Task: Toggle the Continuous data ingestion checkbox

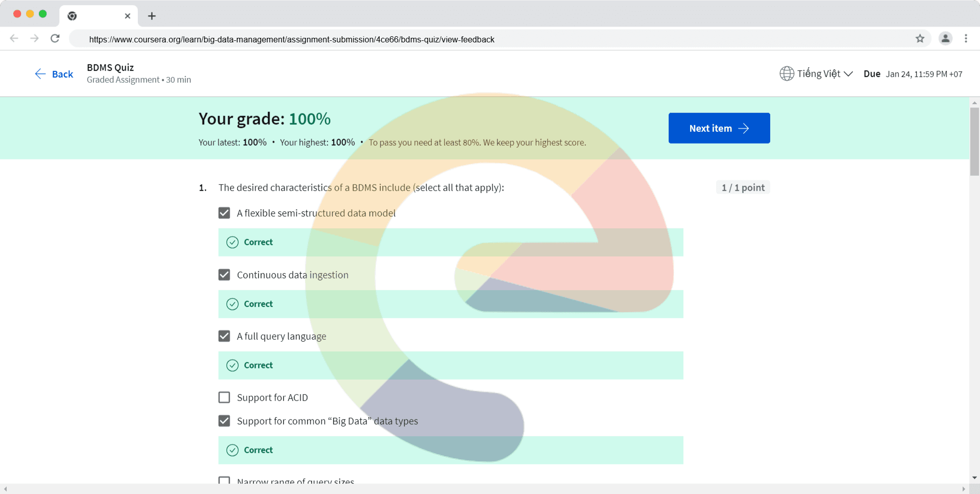Action: click(x=224, y=275)
